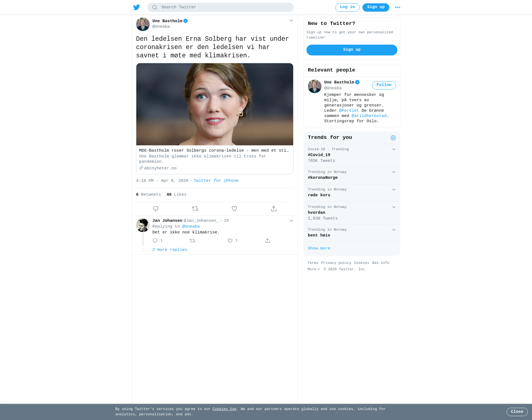Viewport: 532px width, 420px height.
Task: Follow Une Bastholm
Action: tap(384, 85)
